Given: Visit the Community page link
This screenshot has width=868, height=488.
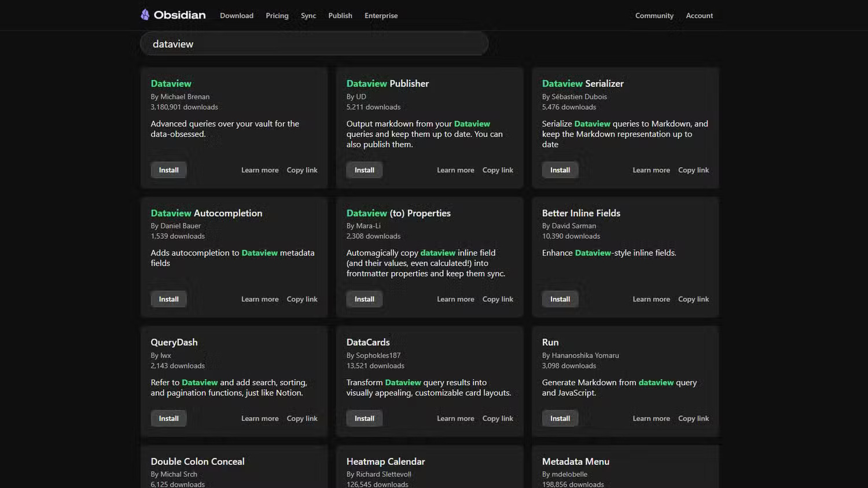Looking at the screenshot, I should pos(654,16).
